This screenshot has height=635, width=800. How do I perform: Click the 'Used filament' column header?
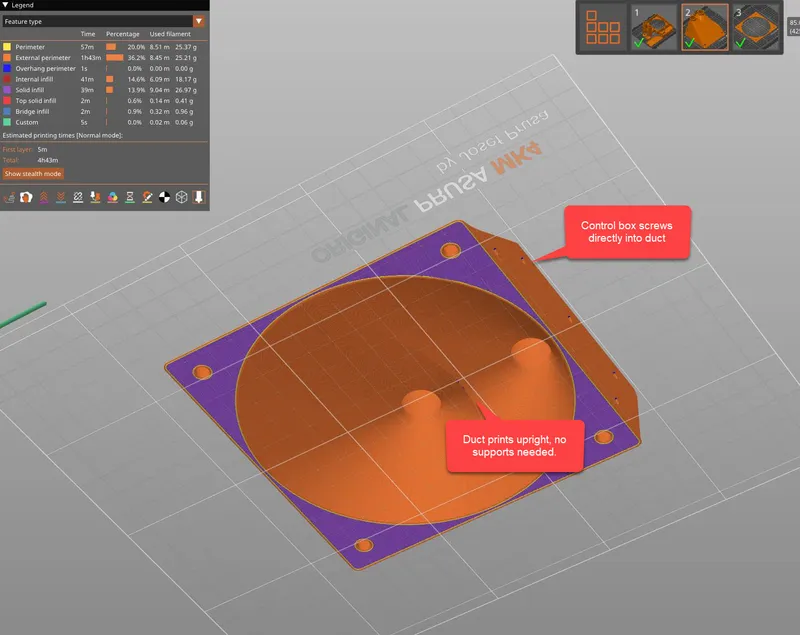tap(170, 34)
